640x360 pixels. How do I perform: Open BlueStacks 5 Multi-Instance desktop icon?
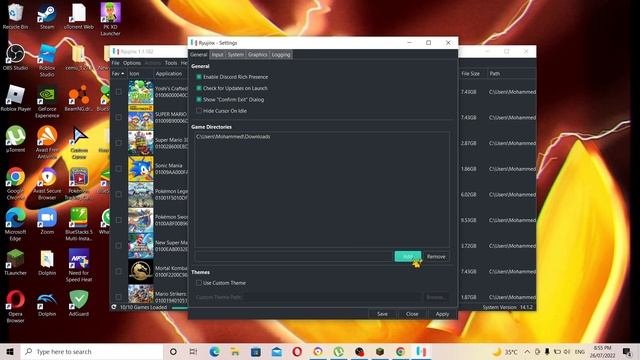(x=79, y=224)
